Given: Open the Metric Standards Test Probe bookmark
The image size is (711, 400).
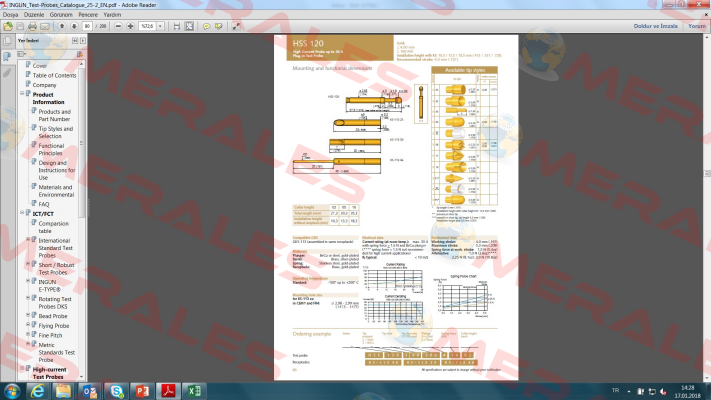Looking at the screenshot, I should 56,352.
